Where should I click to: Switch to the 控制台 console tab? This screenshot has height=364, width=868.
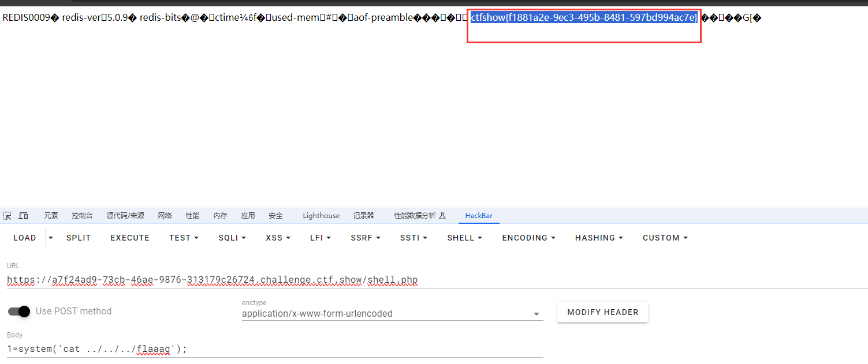point(82,216)
